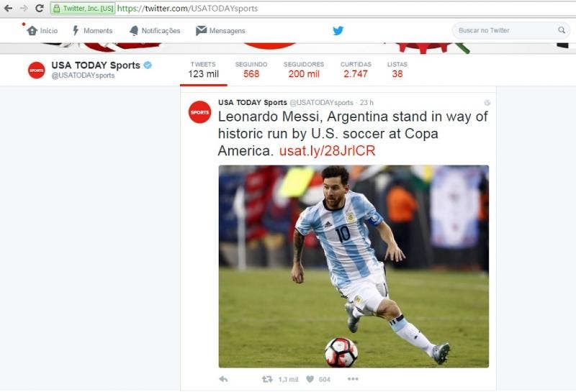Open the Curtidas tab

pyautogui.click(x=356, y=70)
